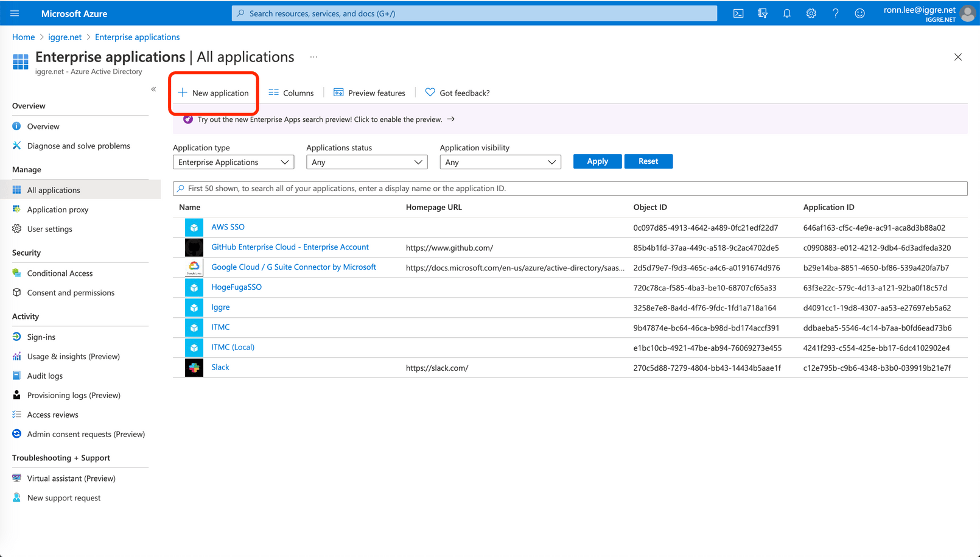Open the Azure portal hamburger menu
The width and height of the screenshot is (980, 557).
15,13
